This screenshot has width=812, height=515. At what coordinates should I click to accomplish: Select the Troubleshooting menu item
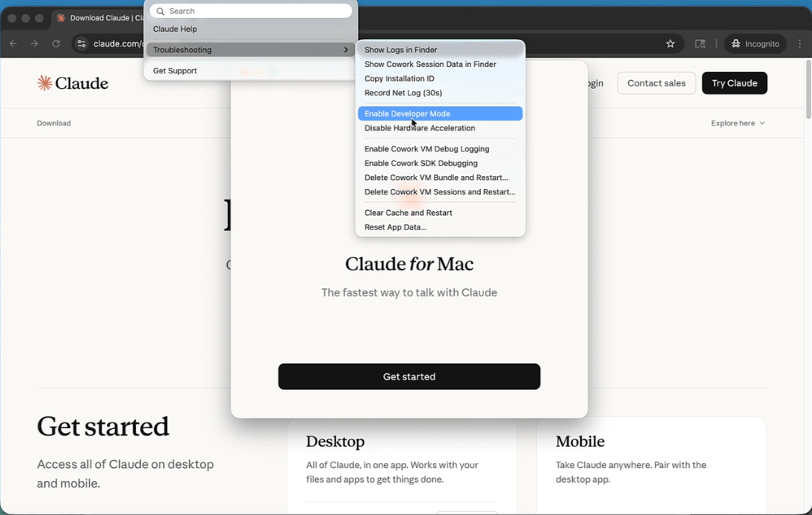click(250, 49)
